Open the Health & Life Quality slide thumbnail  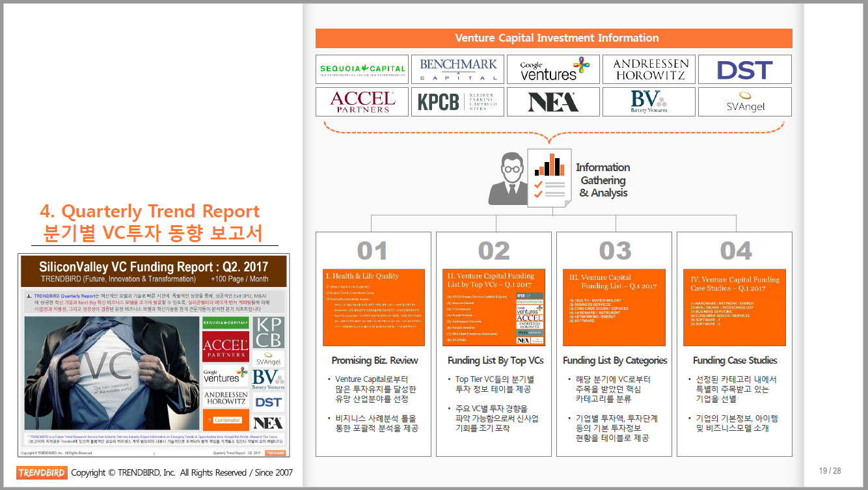click(x=373, y=307)
